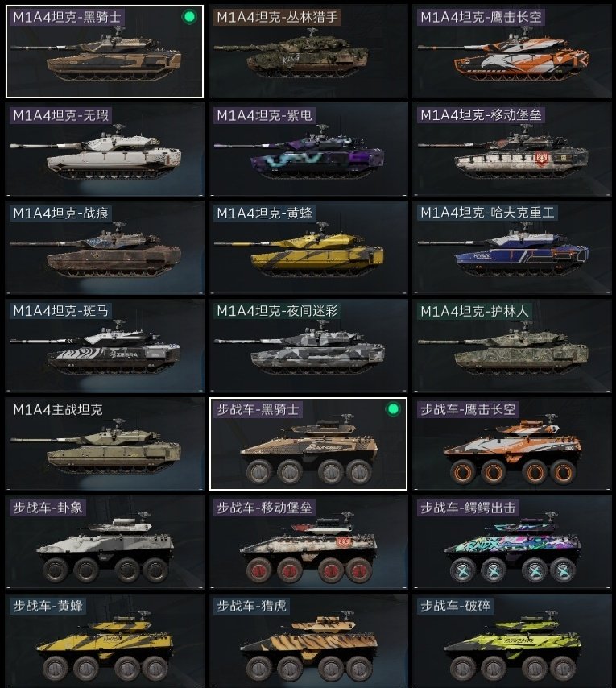
Task: Click green equipped indicator on 步战车-黑骑士
Action: tap(393, 409)
